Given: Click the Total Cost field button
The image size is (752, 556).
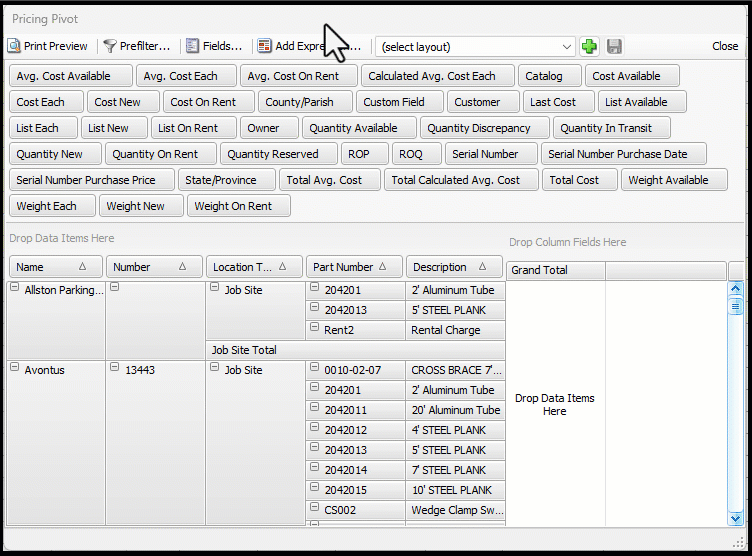Looking at the screenshot, I should coord(574,180).
